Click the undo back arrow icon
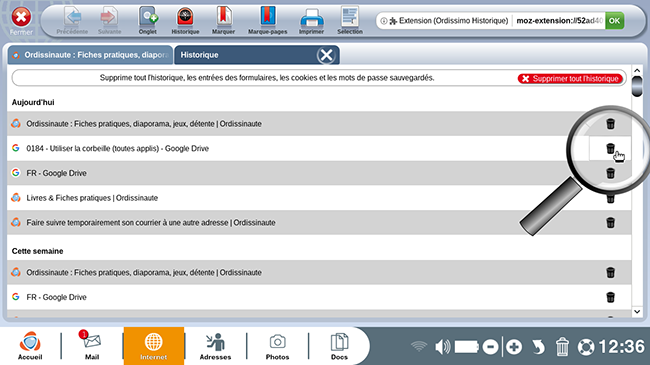650x365 pixels. [x=538, y=347]
